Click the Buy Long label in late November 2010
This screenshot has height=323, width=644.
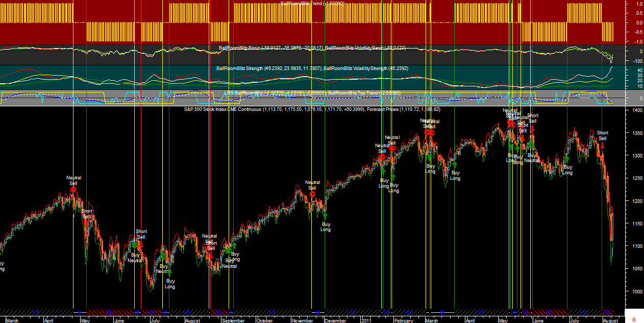tap(326, 227)
